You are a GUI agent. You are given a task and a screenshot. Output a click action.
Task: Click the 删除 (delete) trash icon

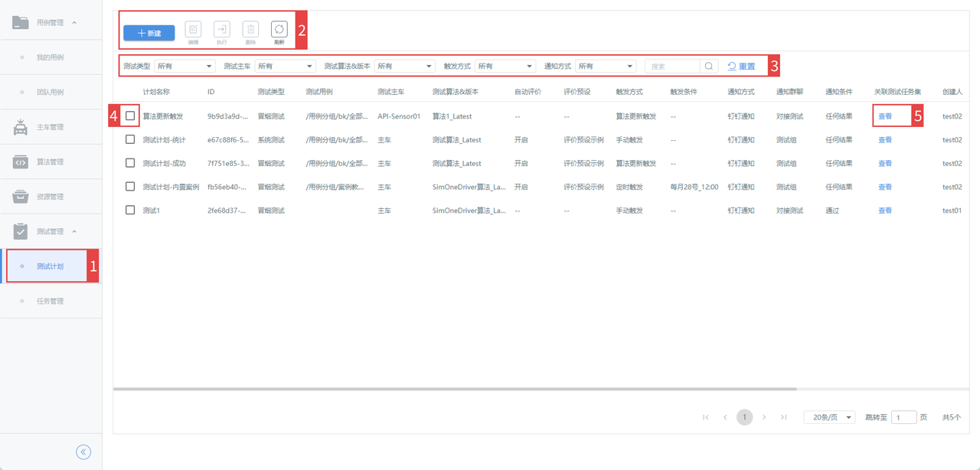pyautogui.click(x=250, y=30)
